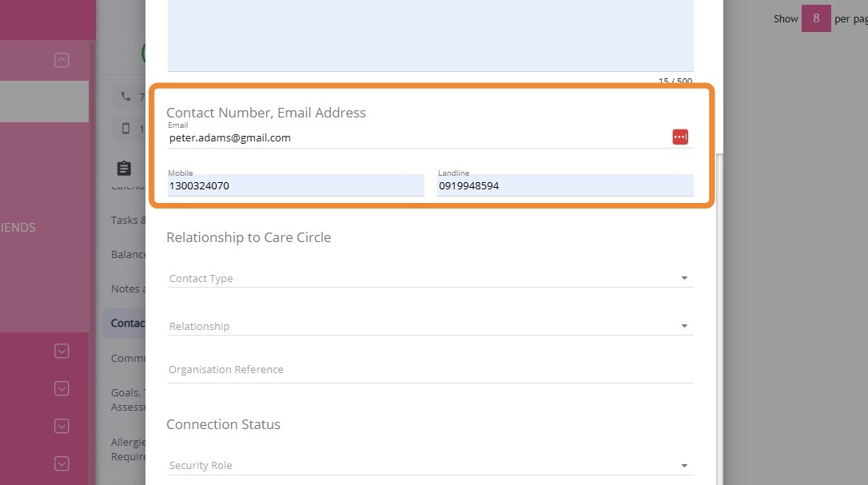
Task: Expand the first lower sidebar section chevron
Action: tap(62, 351)
